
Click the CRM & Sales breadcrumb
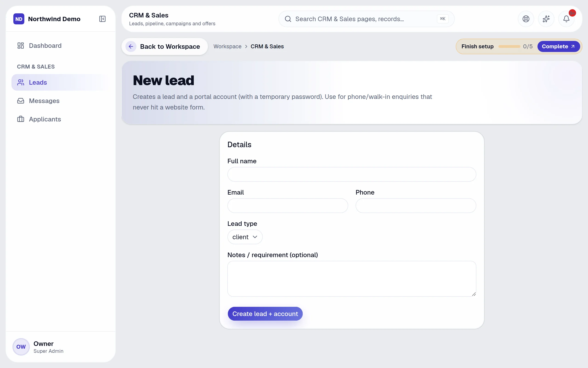pos(267,46)
